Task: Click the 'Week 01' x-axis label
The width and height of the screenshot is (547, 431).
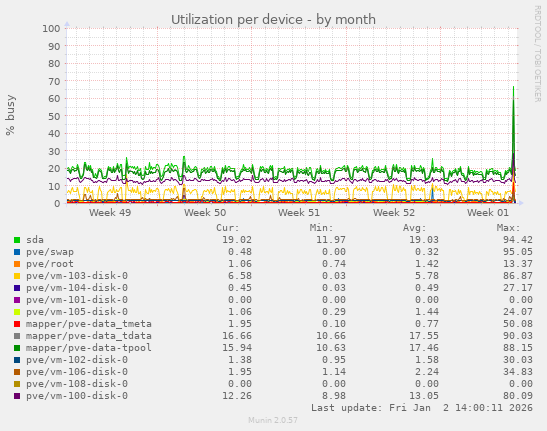Action: point(488,213)
